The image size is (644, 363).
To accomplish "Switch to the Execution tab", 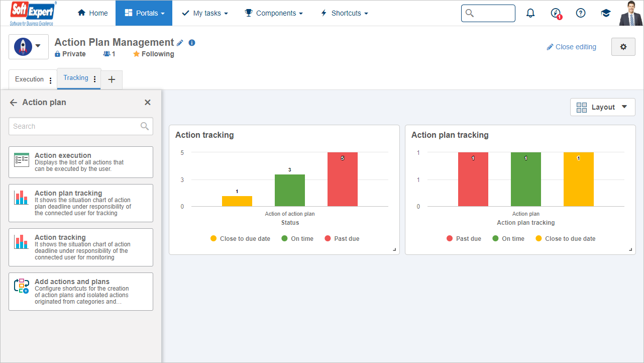I will coord(29,79).
